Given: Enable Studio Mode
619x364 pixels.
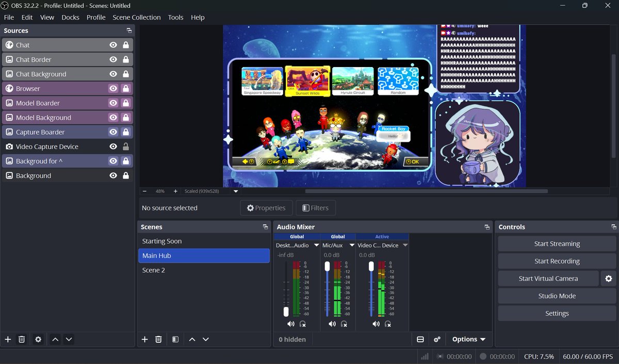Looking at the screenshot, I should [557, 296].
